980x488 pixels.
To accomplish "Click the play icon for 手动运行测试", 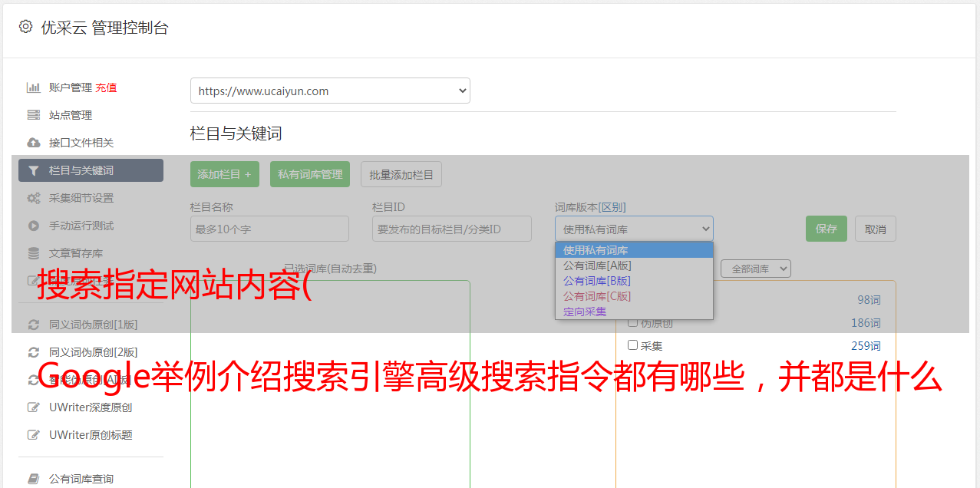I will click(x=33, y=226).
